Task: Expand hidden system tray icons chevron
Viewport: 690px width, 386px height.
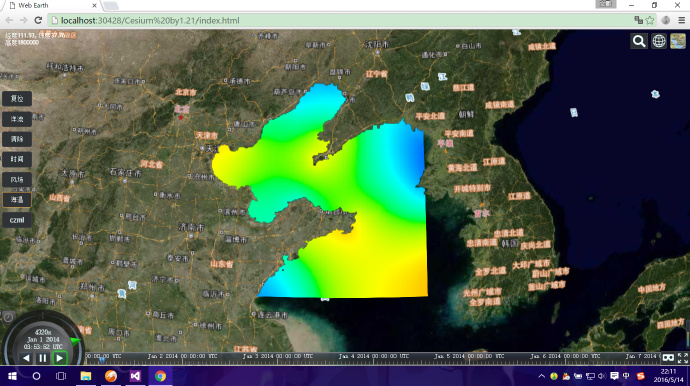Action: 542,376
